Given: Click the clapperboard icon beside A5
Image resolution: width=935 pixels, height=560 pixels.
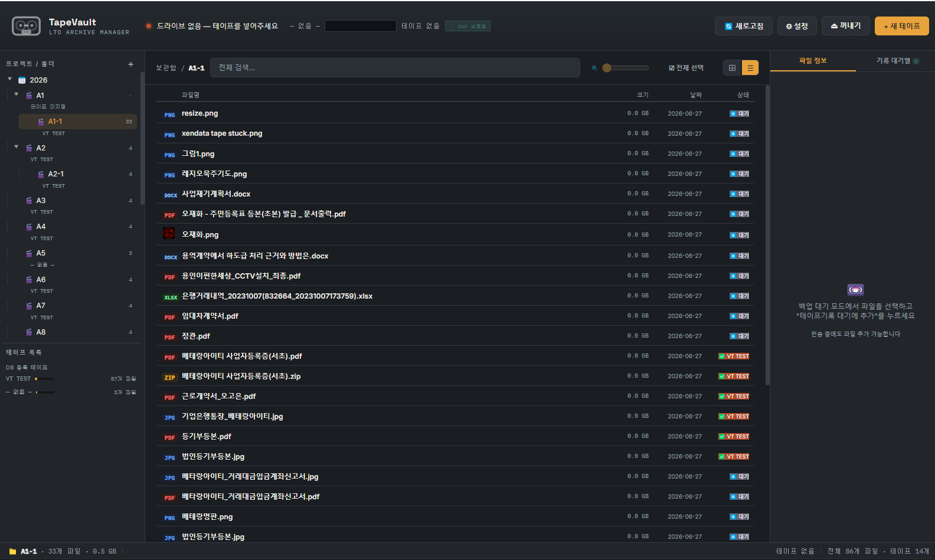Looking at the screenshot, I should tap(29, 253).
